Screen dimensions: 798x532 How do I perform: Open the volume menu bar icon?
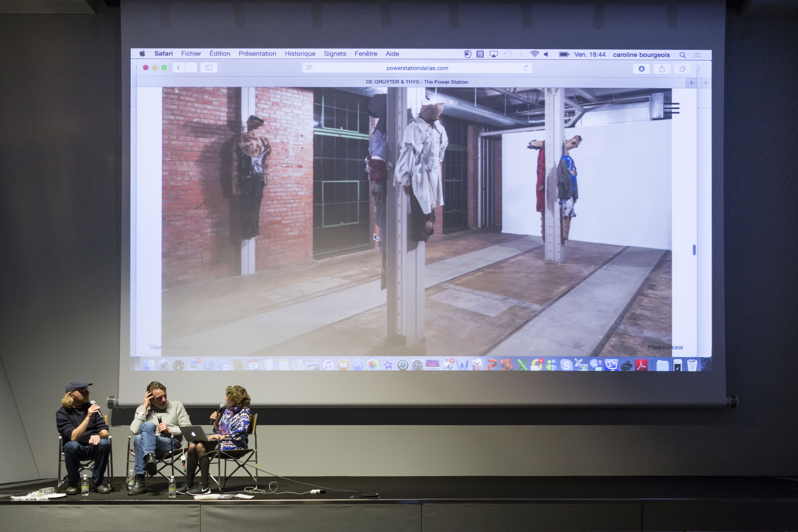[x=546, y=54]
